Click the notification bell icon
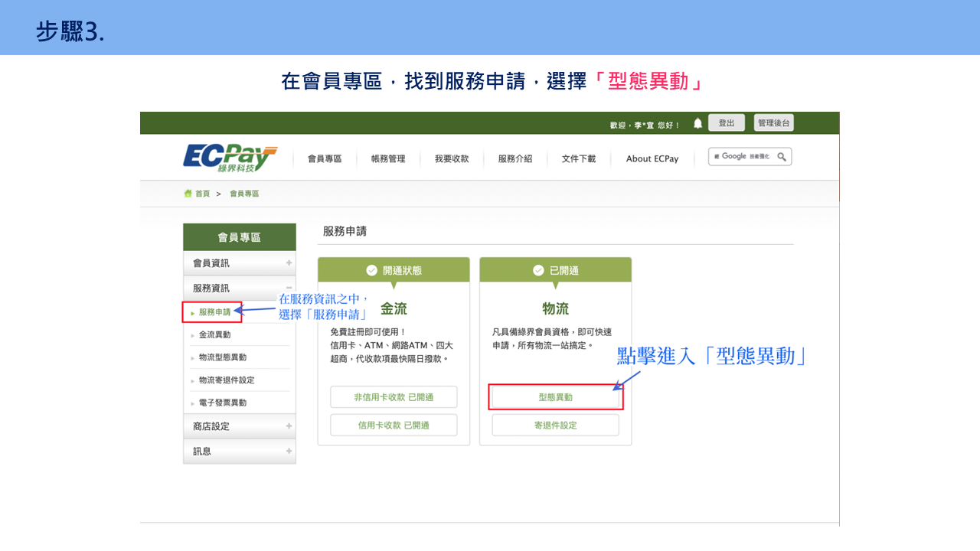 tap(697, 123)
